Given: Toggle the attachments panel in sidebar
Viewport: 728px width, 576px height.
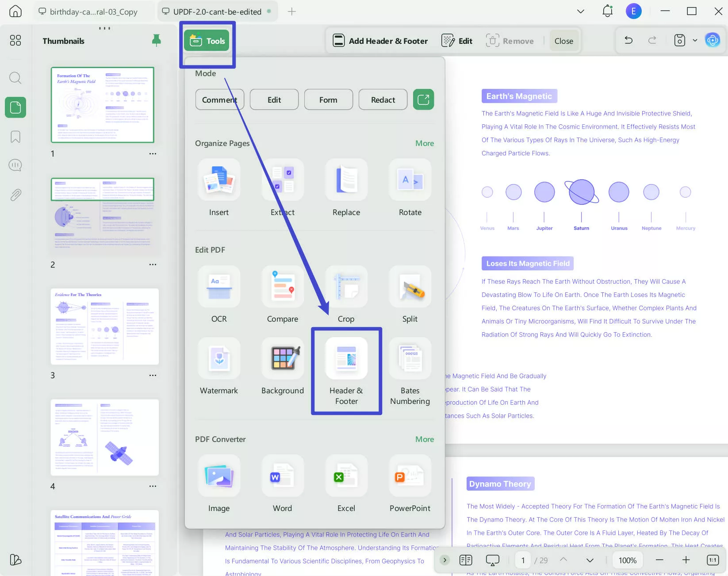Looking at the screenshot, I should tap(15, 195).
